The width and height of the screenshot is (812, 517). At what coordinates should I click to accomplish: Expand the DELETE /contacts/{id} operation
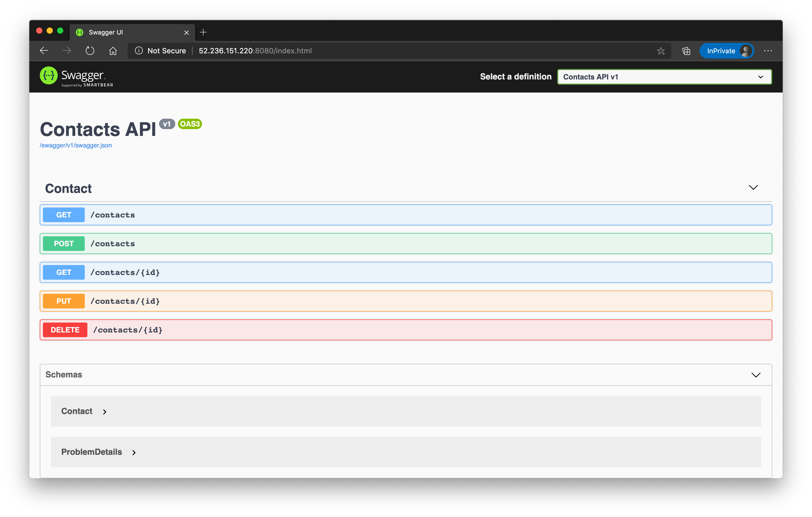405,330
